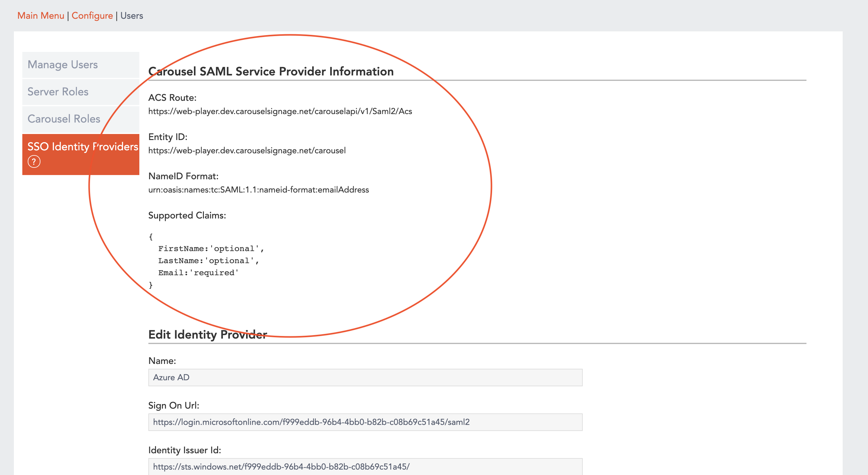
Task: Select the Carousel Roles tab
Action: [64, 119]
